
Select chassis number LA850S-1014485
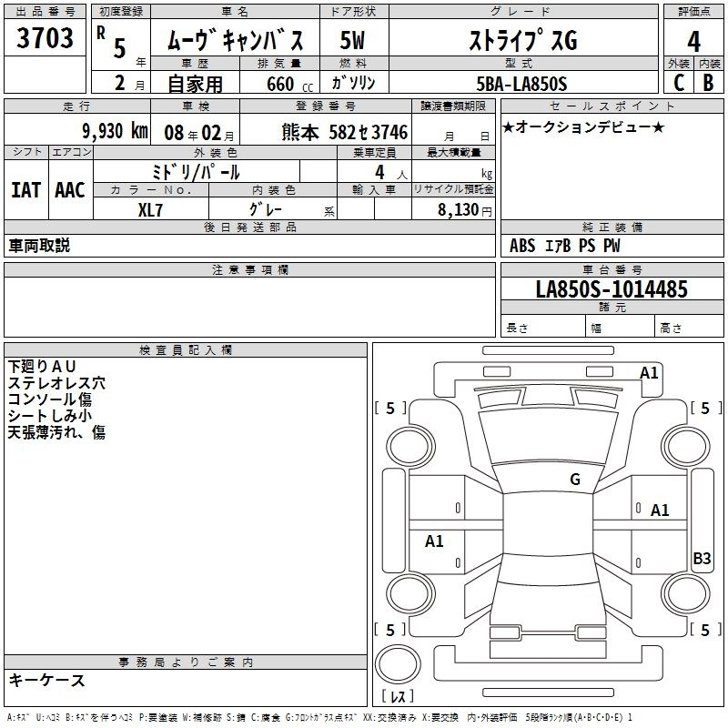click(612, 289)
